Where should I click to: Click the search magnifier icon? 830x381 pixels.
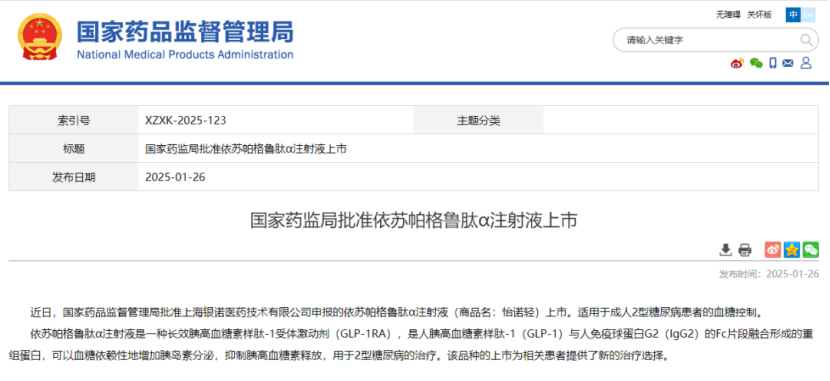coord(806,40)
